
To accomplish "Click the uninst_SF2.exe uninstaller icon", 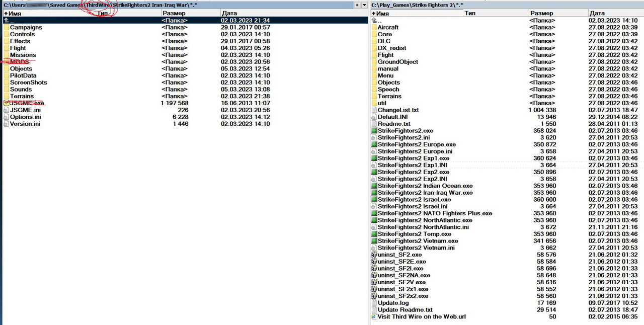I will coord(374,255).
